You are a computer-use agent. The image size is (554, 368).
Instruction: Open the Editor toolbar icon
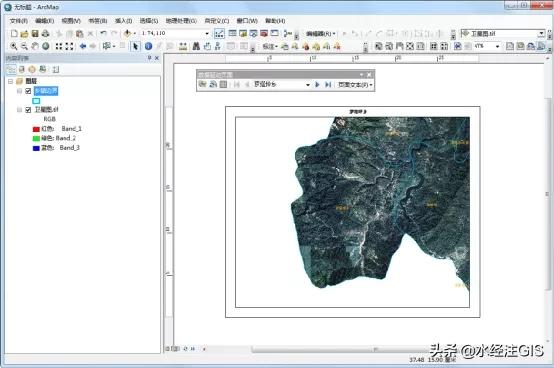click(x=219, y=34)
